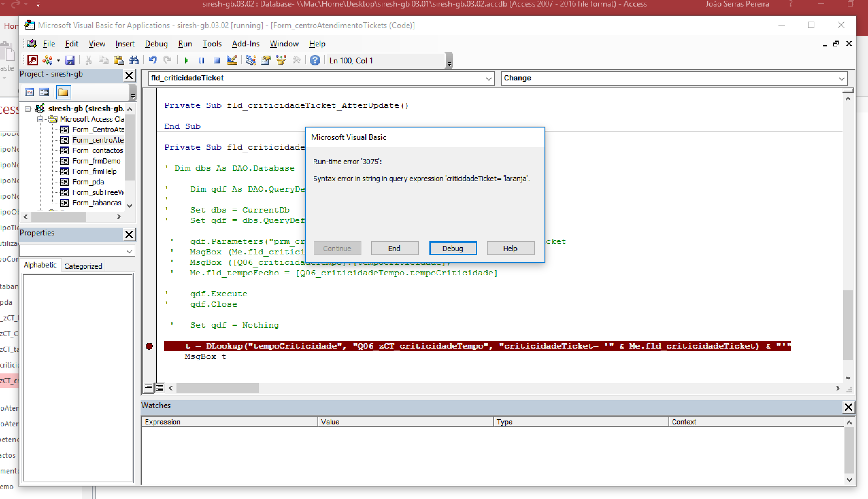Screen dimensions: 868x499
Task: Close the Properties pane
Action: (129, 234)
